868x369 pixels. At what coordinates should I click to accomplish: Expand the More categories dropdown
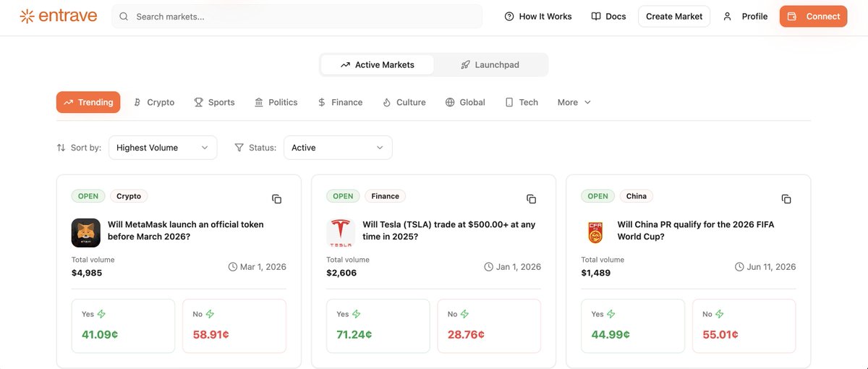pyautogui.click(x=574, y=102)
